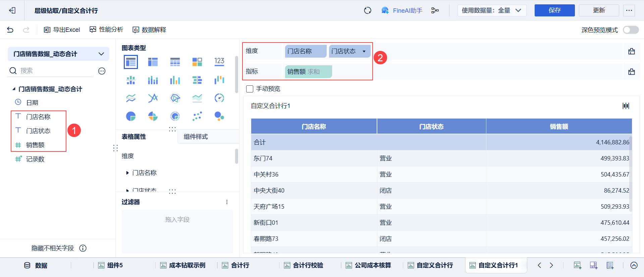The height and width of the screenshot is (277, 644).
Task: Click the 保存 save button
Action: (554, 10)
